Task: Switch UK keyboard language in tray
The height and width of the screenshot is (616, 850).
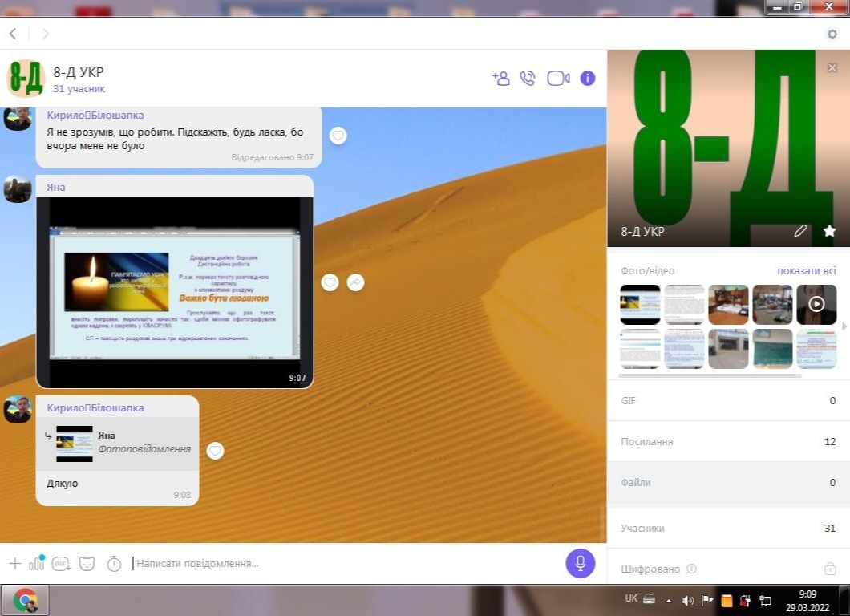Action: point(631,598)
